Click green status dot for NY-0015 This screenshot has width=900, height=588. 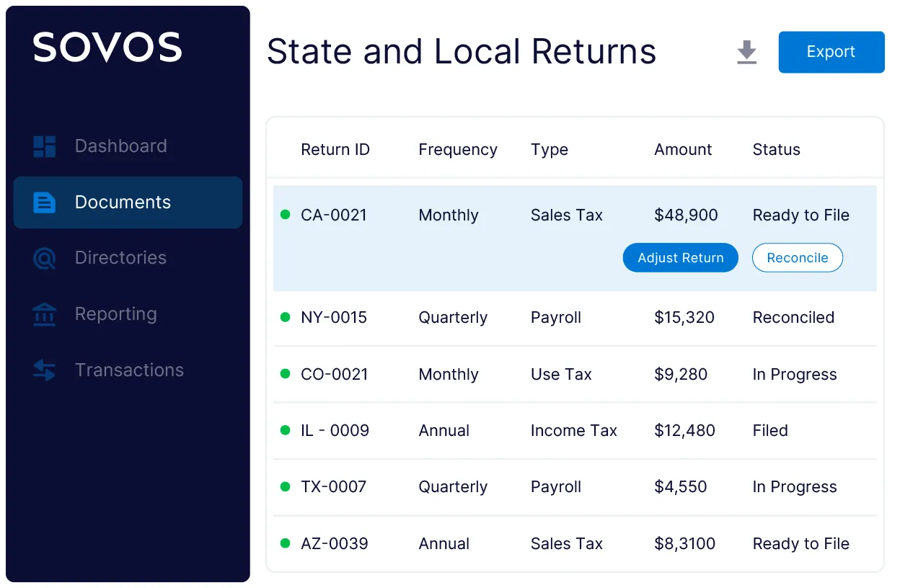(x=285, y=317)
